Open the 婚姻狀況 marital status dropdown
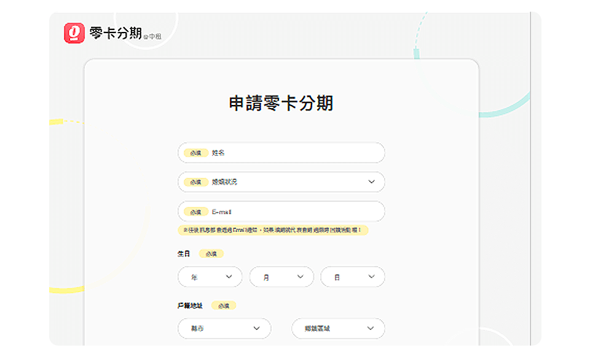Screen dimensions: 590x364 [x=281, y=182]
